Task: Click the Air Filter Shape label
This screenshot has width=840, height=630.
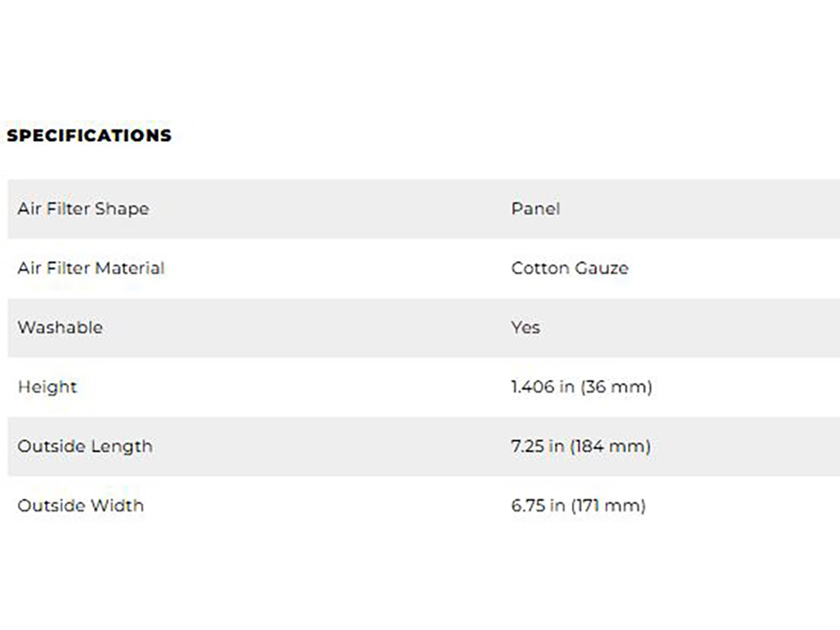Action: (x=83, y=208)
